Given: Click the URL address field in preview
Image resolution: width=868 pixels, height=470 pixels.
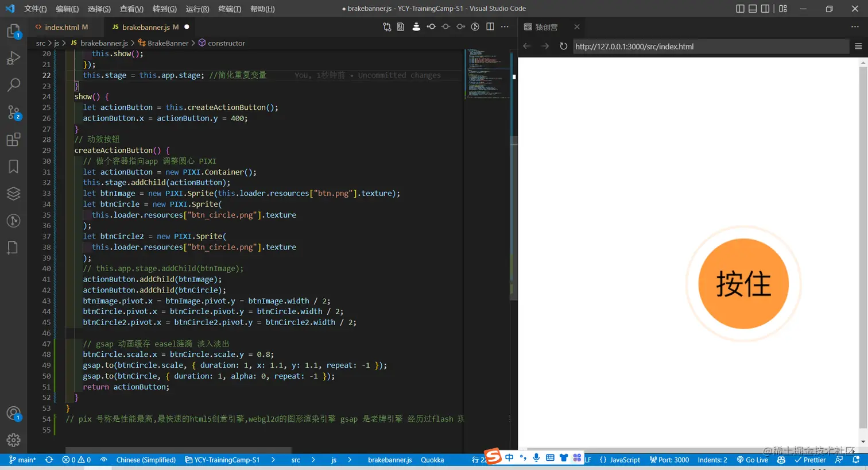Looking at the screenshot, I should pyautogui.click(x=711, y=47).
